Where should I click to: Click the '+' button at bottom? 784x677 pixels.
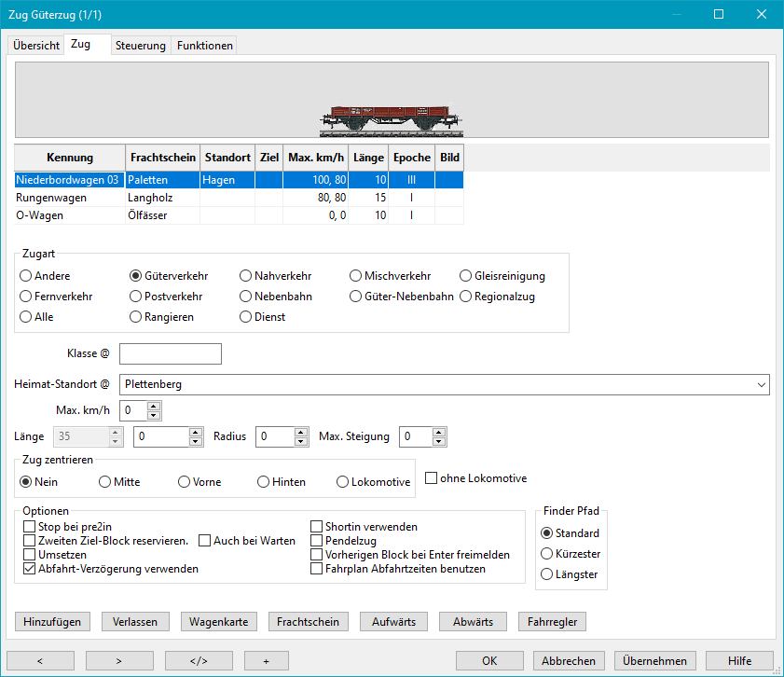coord(280,660)
